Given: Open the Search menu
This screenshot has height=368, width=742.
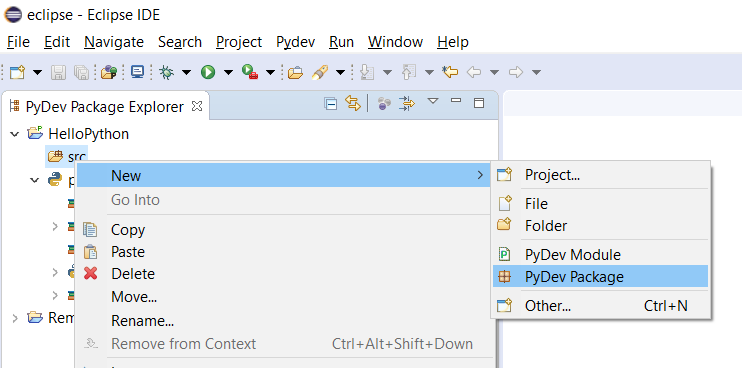Looking at the screenshot, I should click(x=180, y=42).
